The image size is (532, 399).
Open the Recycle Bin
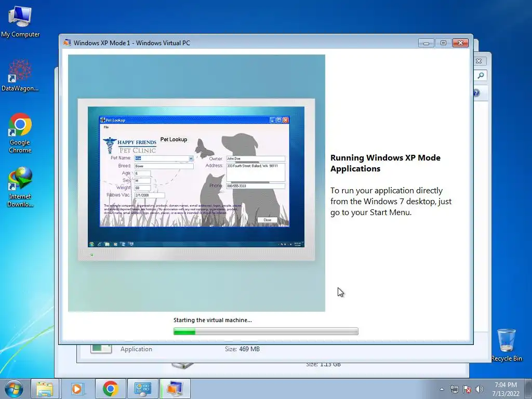pyautogui.click(x=507, y=345)
